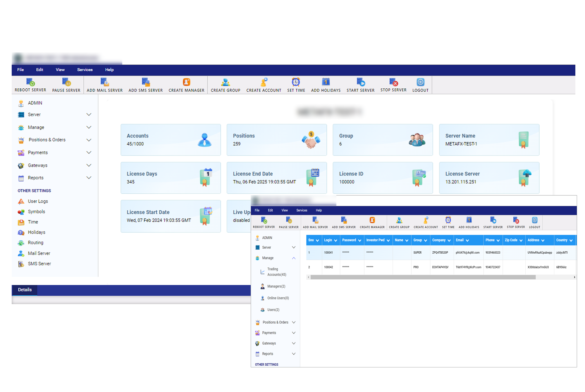Click the Add SMS Server icon

(x=145, y=85)
